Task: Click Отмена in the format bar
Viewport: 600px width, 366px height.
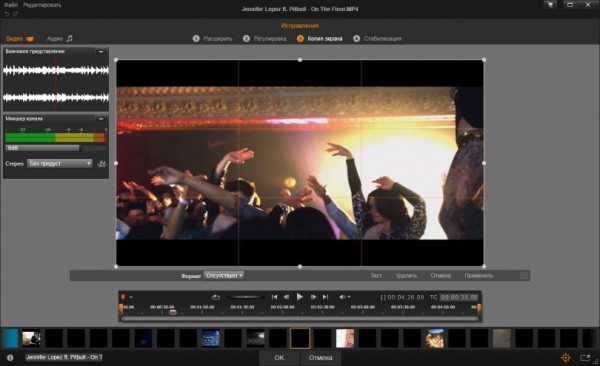Action: tap(440, 276)
